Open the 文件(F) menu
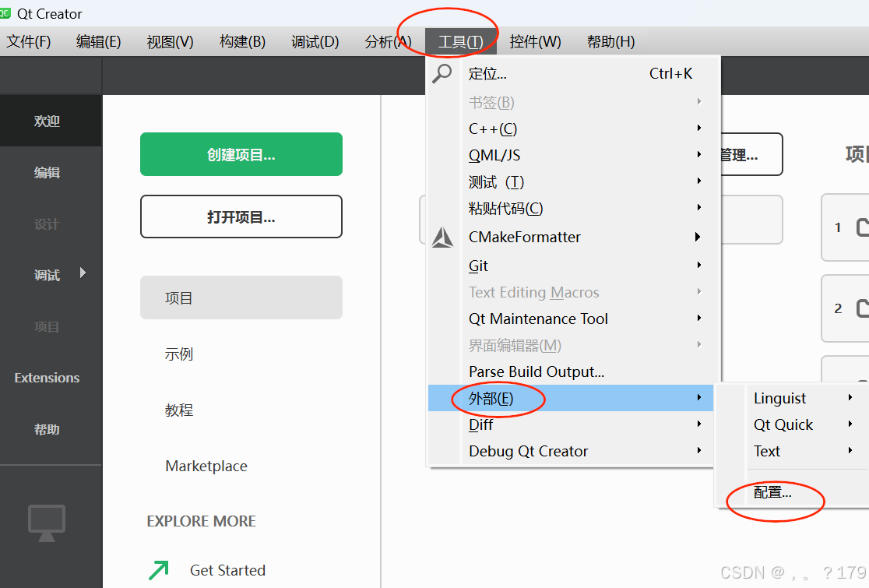Viewport: 869px width, 588px height. [29, 41]
